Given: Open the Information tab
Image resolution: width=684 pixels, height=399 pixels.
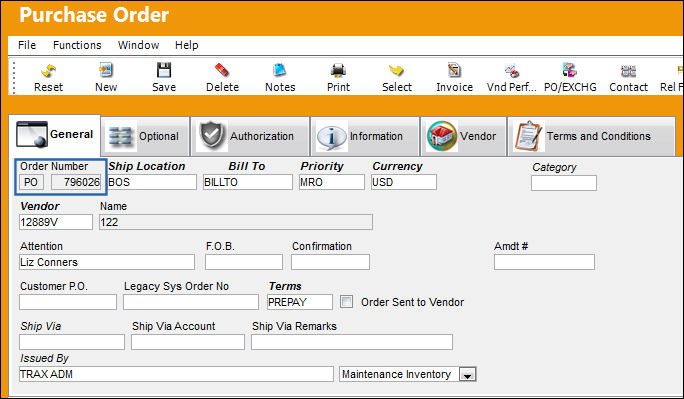Looking at the screenshot, I should (x=365, y=136).
